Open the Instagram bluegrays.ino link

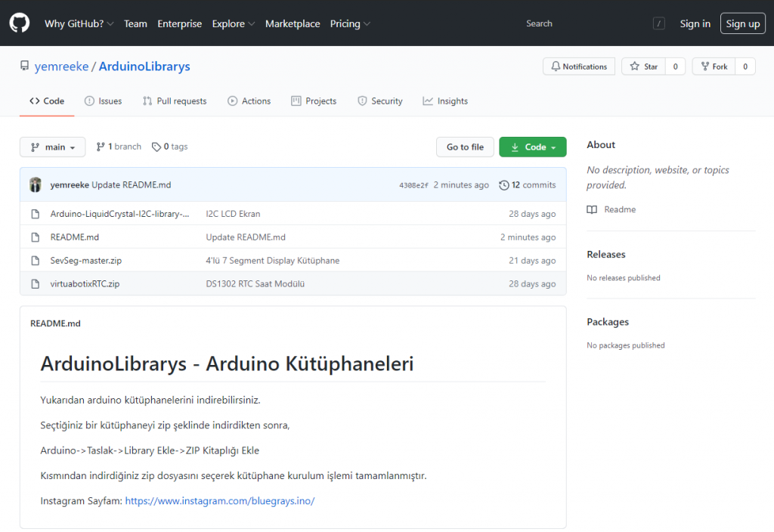coord(220,501)
